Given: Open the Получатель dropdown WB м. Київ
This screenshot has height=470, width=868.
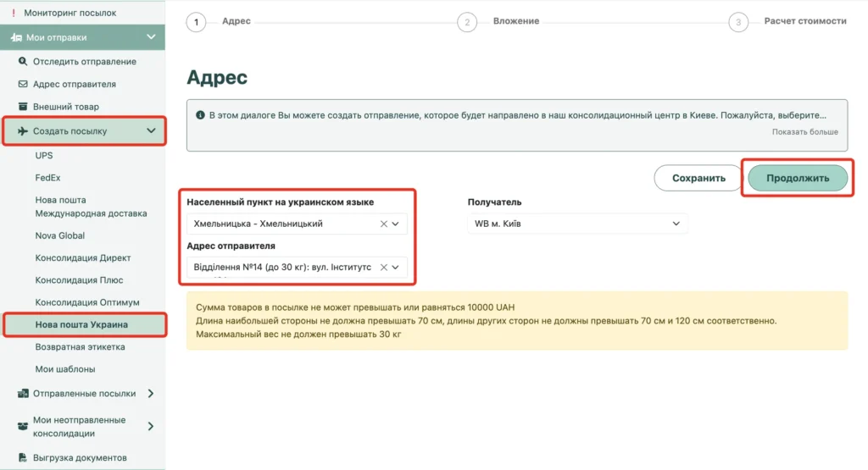Looking at the screenshot, I should coord(577,224).
